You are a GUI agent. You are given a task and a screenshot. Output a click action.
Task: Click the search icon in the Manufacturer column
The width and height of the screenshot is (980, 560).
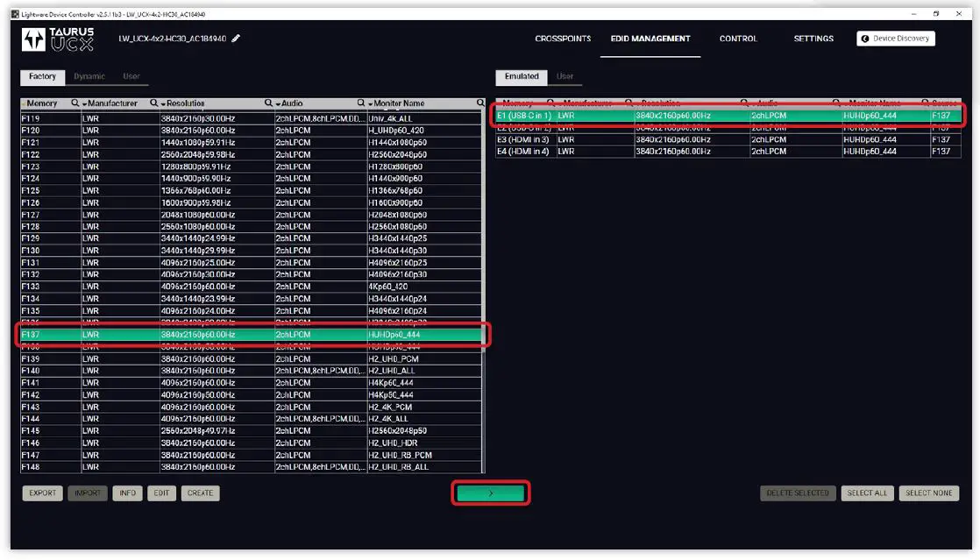pyautogui.click(x=153, y=103)
